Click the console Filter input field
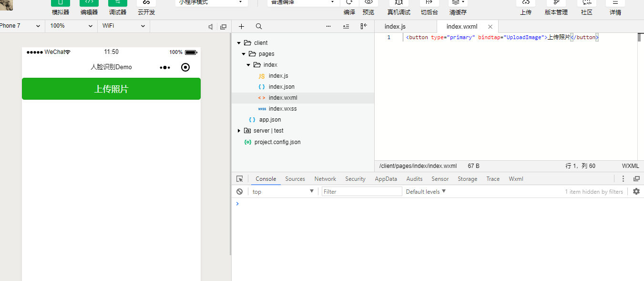 click(x=362, y=191)
